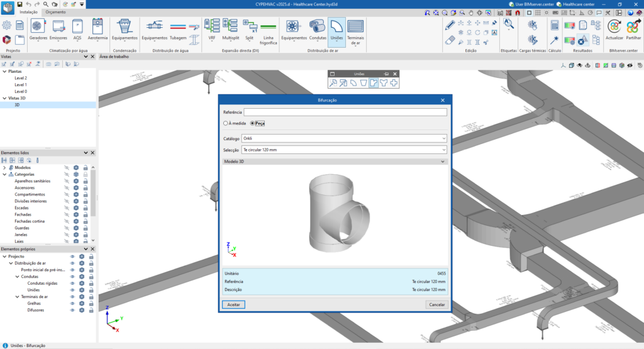Viewport: 644px width, 349px height.
Task: Click the Aceitar button
Action: pos(233,304)
